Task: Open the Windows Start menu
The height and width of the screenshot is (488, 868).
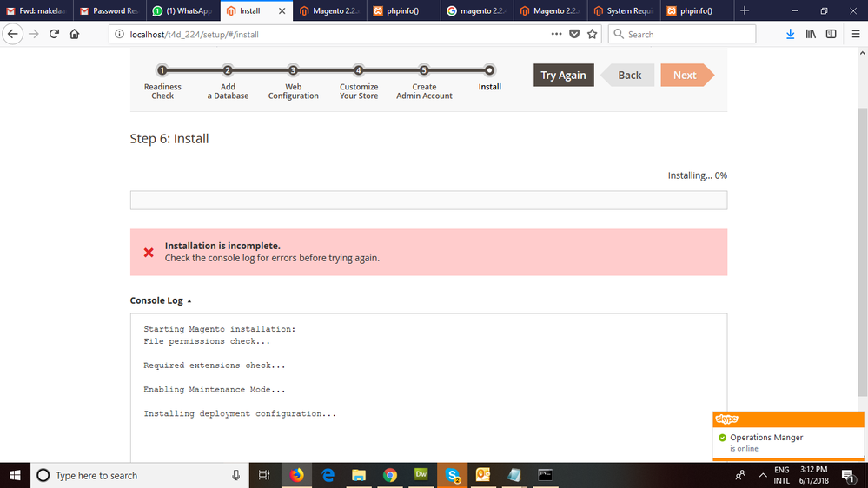Action: [15, 475]
